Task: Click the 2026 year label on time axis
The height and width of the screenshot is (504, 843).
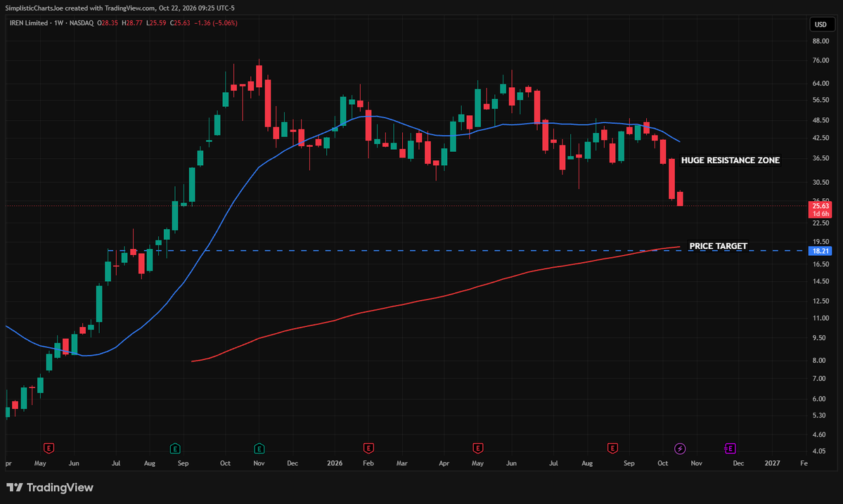Action: pos(335,463)
